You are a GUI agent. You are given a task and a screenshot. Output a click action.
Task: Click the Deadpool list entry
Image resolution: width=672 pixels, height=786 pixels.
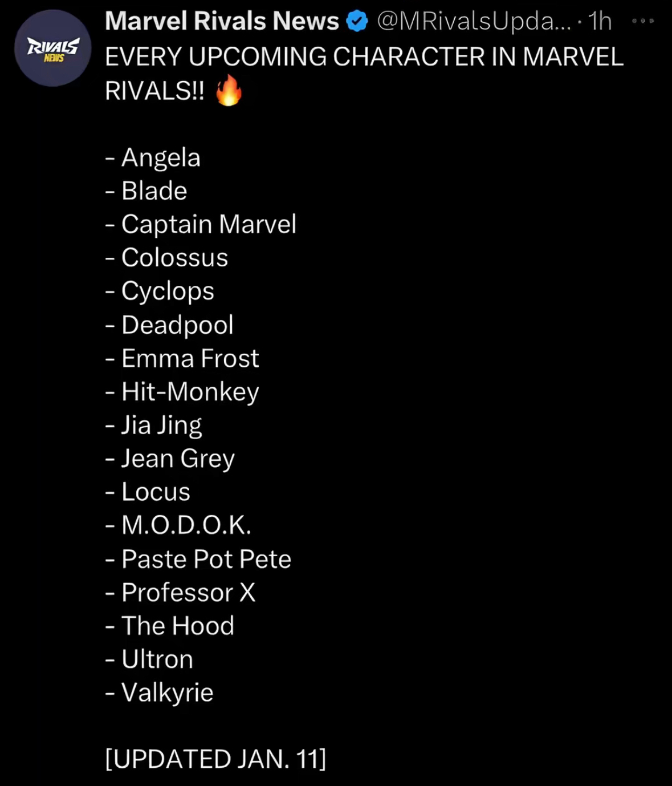177,325
